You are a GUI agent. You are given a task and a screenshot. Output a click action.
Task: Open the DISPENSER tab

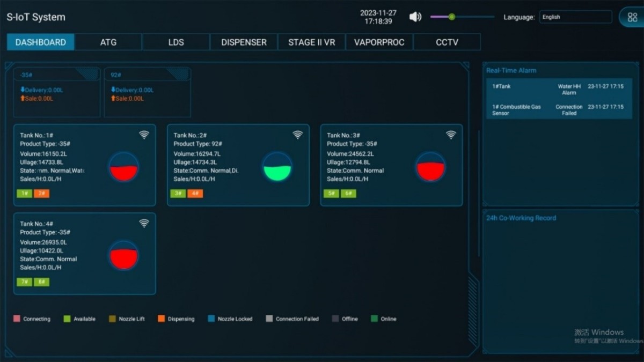click(244, 42)
